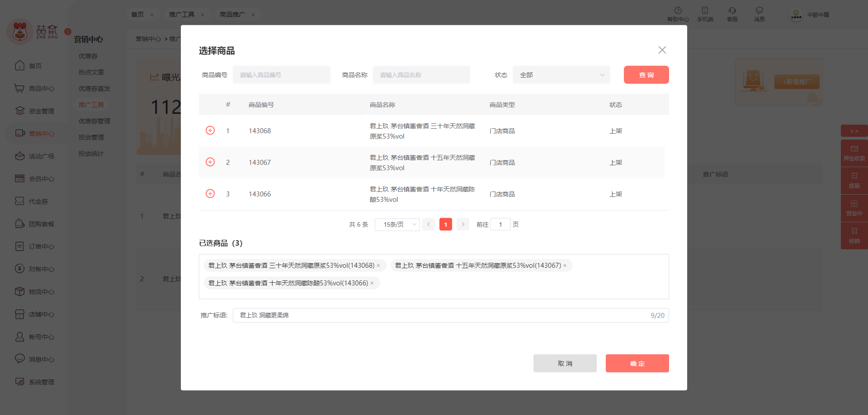
Task: Click the +新增推广 button behind dialog
Action: [797, 82]
